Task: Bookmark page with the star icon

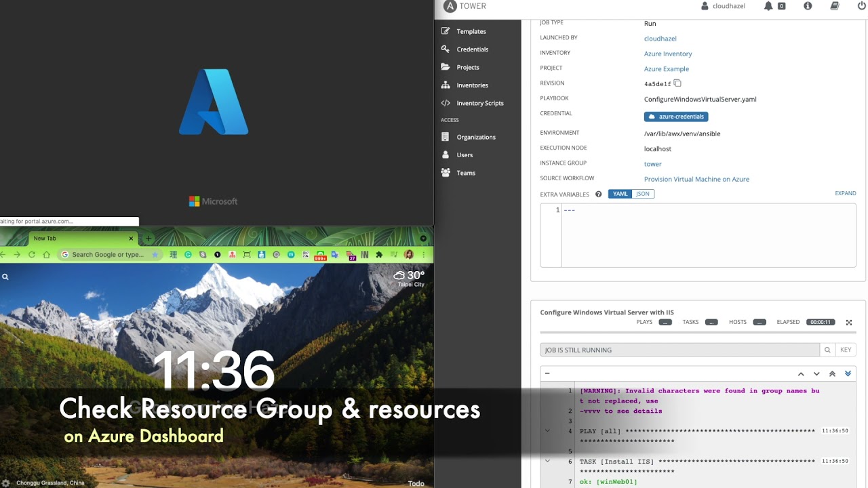Action: coord(155,255)
